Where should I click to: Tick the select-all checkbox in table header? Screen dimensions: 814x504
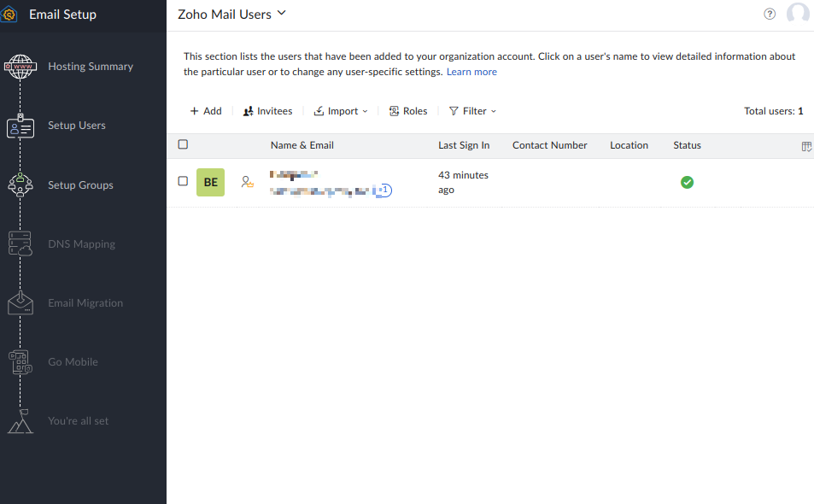183,145
